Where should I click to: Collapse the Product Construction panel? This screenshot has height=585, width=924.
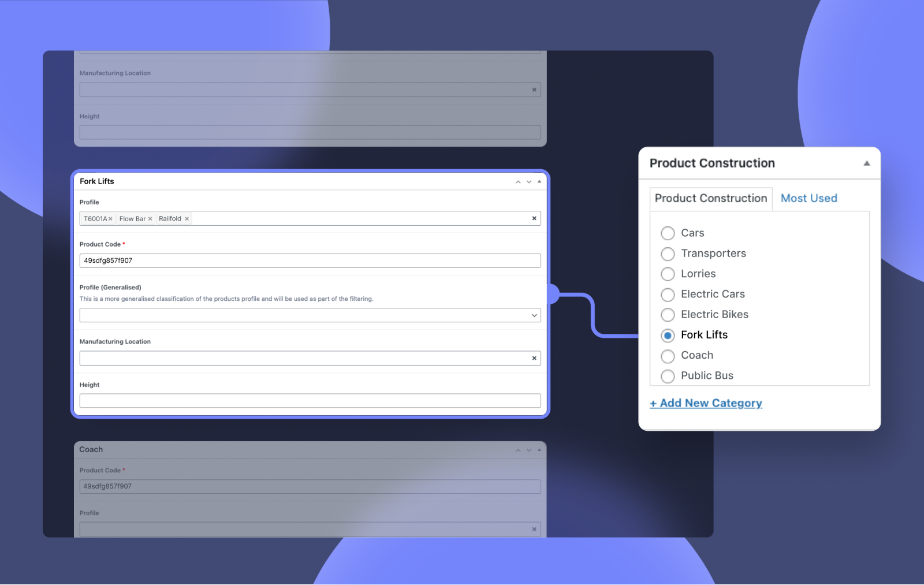coord(866,163)
